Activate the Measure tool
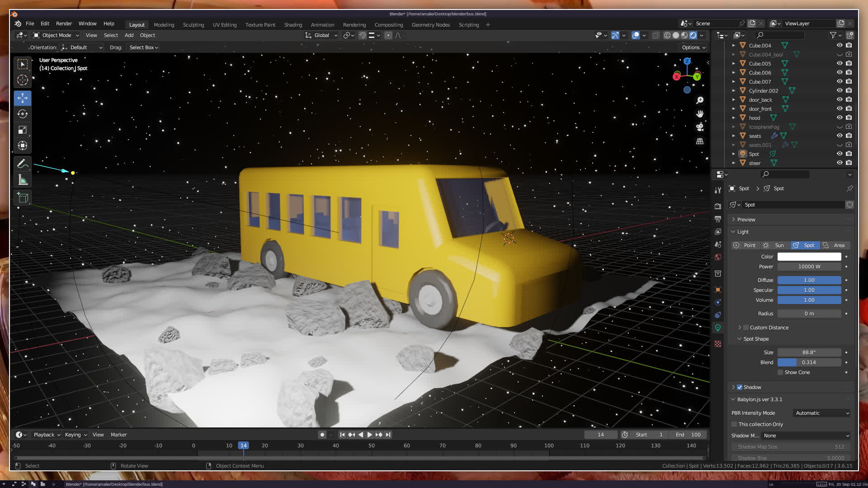The width and height of the screenshot is (868, 488). (23, 180)
